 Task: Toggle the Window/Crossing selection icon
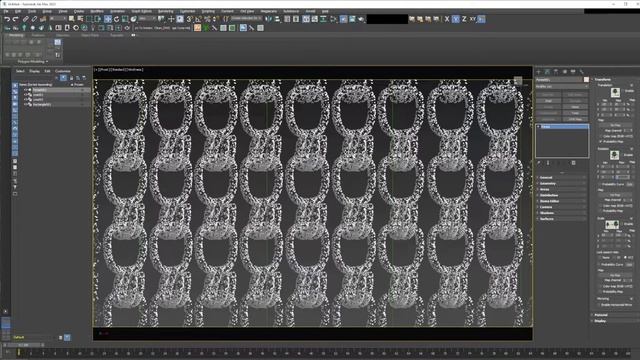98,19
